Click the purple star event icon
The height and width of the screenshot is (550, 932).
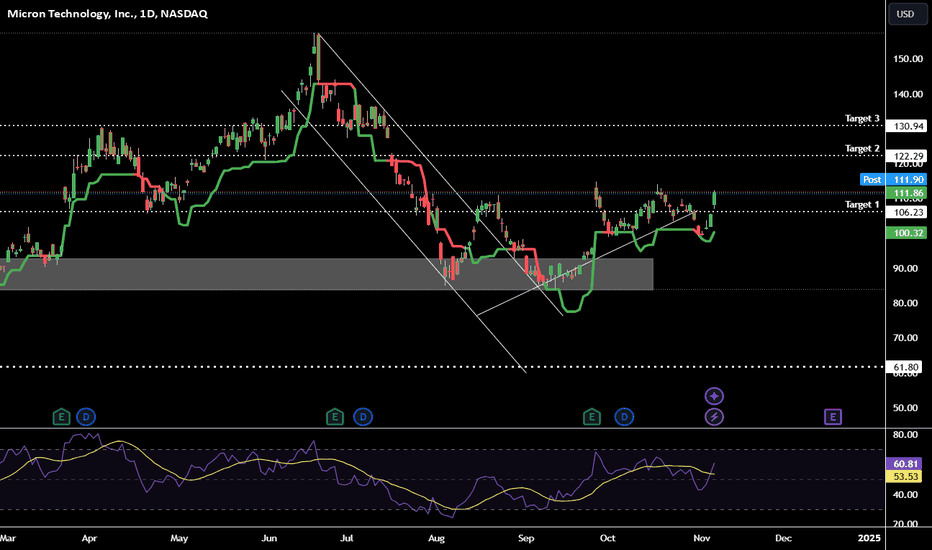714,396
